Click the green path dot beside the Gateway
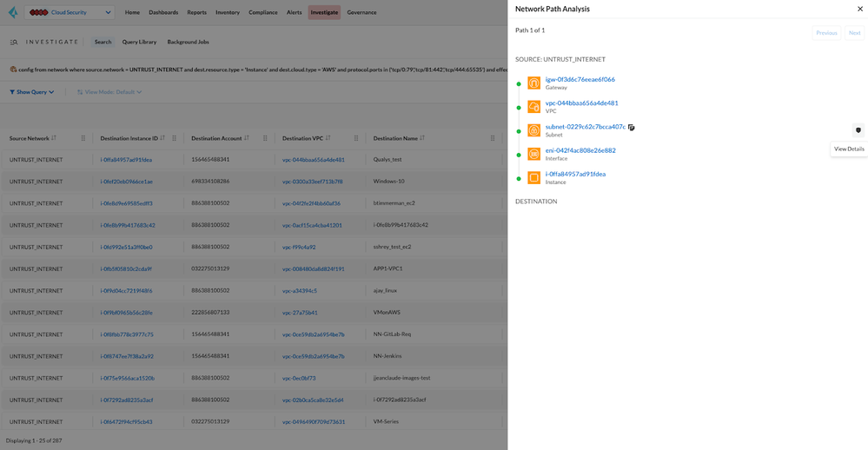This screenshot has width=868, height=450. pos(519,84)
